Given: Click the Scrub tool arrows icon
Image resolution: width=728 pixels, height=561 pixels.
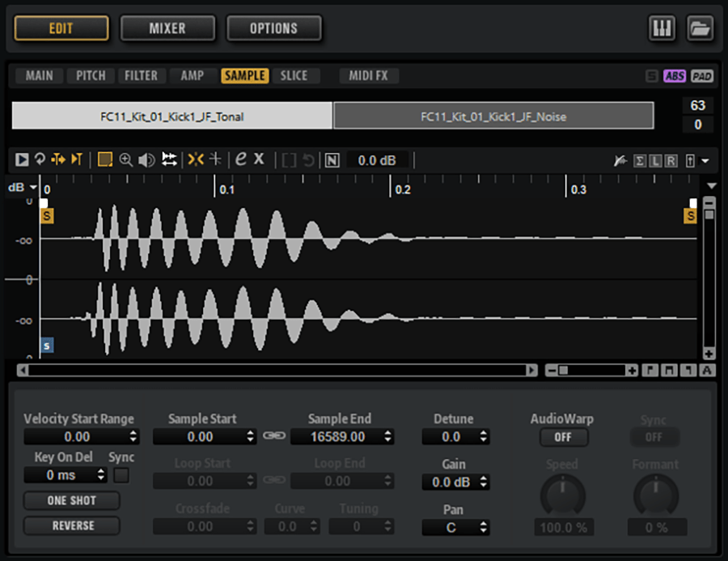Looking at the screenshot, I should (169, 159).
